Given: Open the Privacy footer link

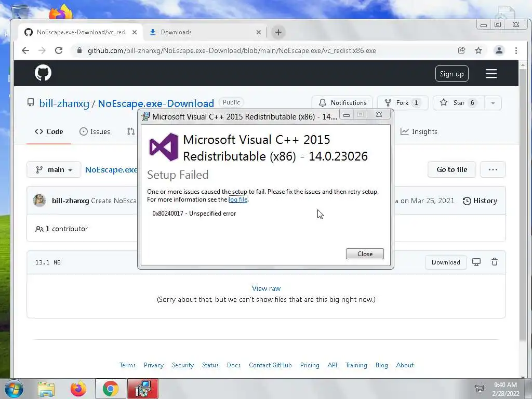Looking at the screenshot, I should point(154,365).
